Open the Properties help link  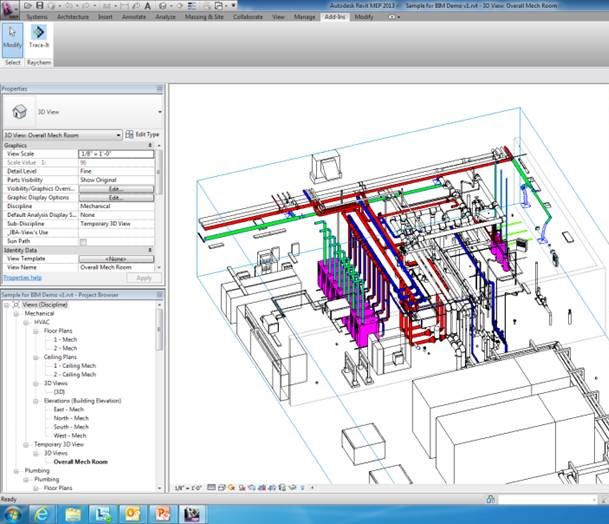pos(22,278)
